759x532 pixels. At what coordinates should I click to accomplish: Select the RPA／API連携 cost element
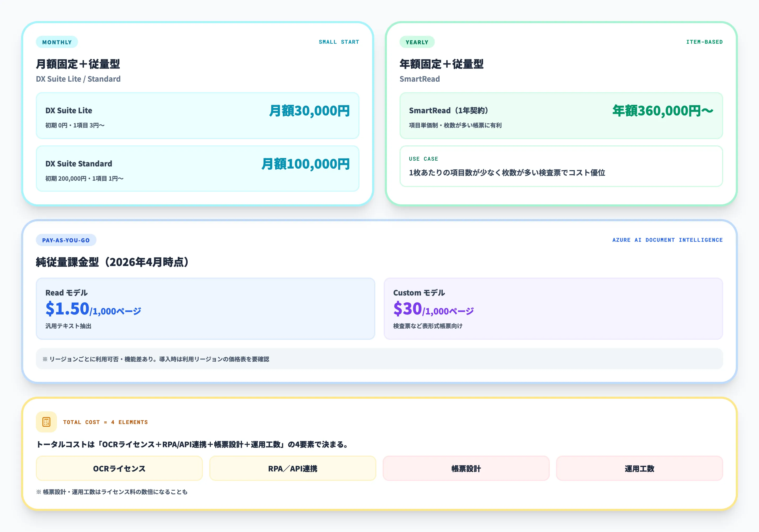click(x=292, y=468)
